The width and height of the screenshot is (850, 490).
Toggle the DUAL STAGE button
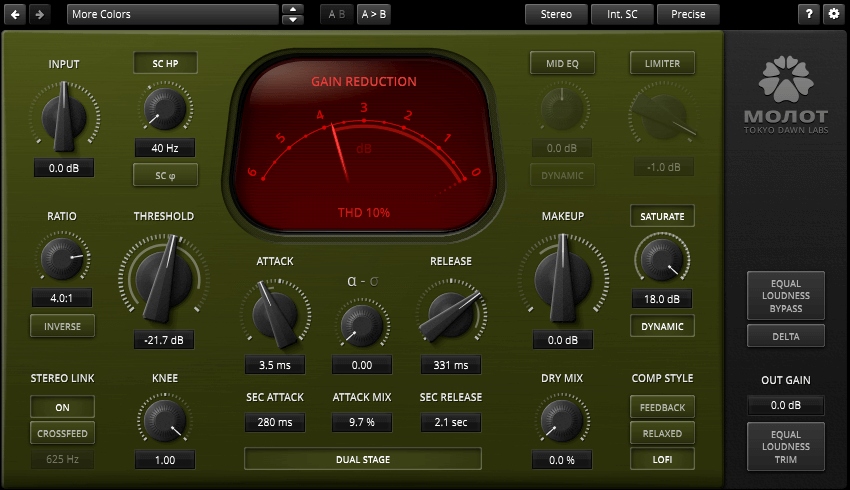point(363,459)
